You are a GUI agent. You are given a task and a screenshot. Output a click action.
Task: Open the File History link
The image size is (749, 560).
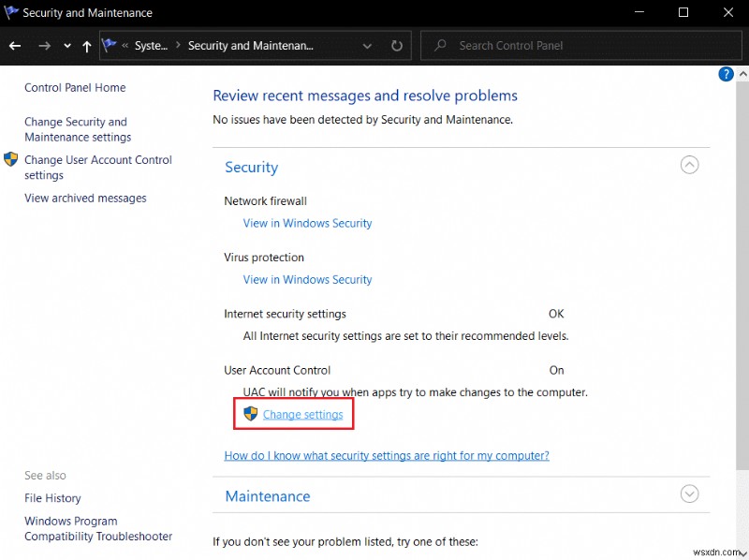(x=52, y=498)
